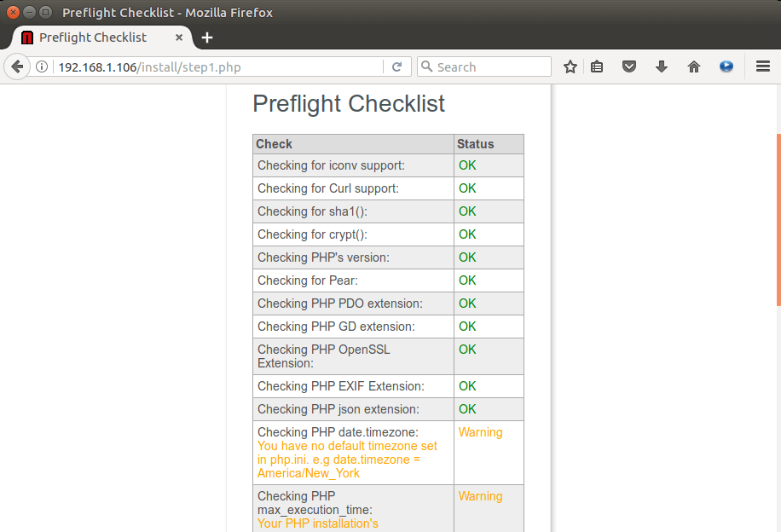Click the Check column header
The image size is (781, 532).
coord(275,144)
